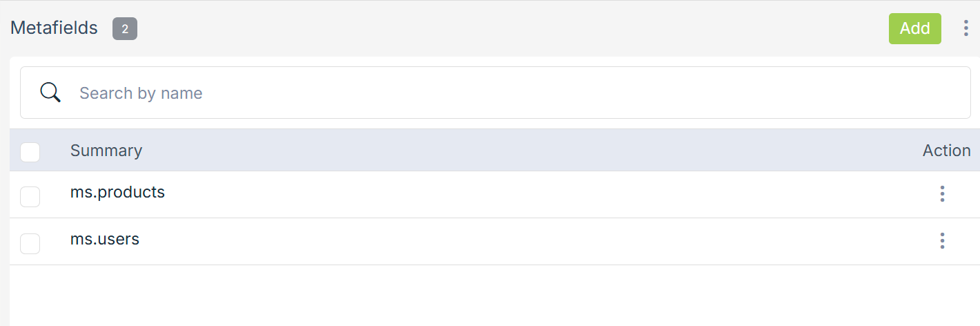Open the ms.products metafield entry
Screen dimensions: 980x326
117,192
